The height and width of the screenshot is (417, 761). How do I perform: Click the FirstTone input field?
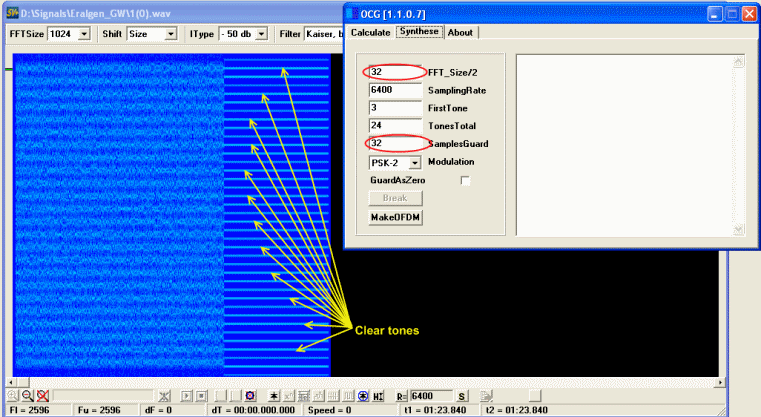[x=394, y=108]
